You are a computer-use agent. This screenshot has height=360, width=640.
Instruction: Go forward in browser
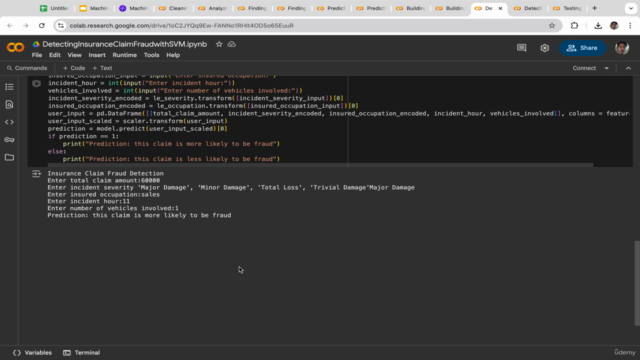25,26
